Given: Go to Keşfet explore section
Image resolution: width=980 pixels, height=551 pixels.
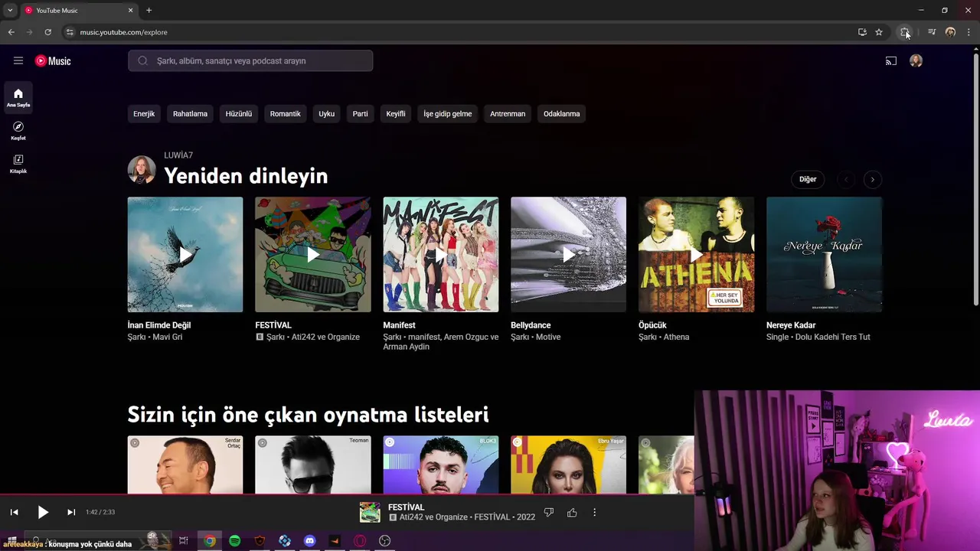Looking at the screenshot, I should 18,130.
